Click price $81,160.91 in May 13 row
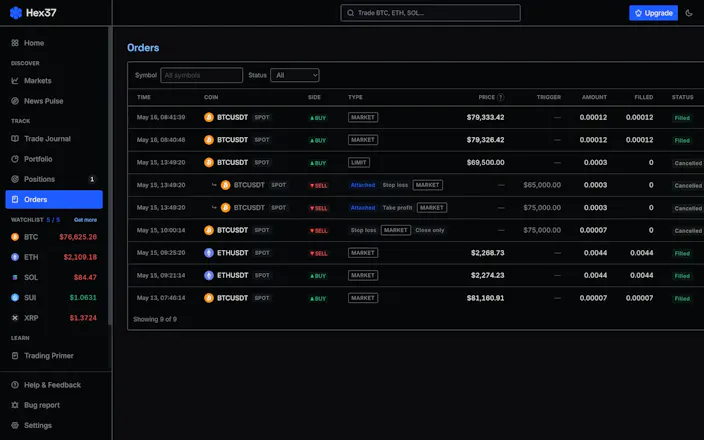This screenshot has height=440, width=704. point(485,298)
